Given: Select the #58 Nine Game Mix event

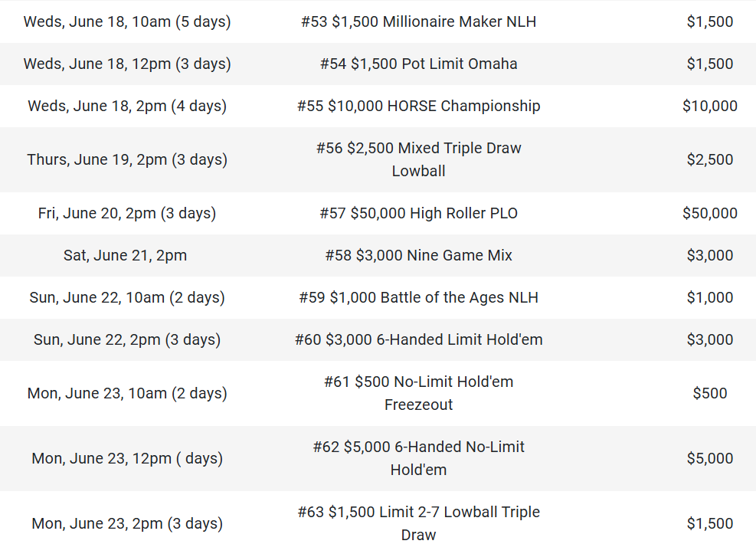Looking at the screenshot, I should pyautogui.click(x=418, y=255).
